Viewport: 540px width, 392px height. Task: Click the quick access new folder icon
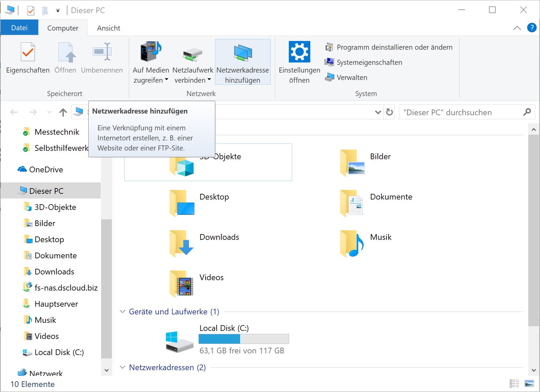coord(45,11)
